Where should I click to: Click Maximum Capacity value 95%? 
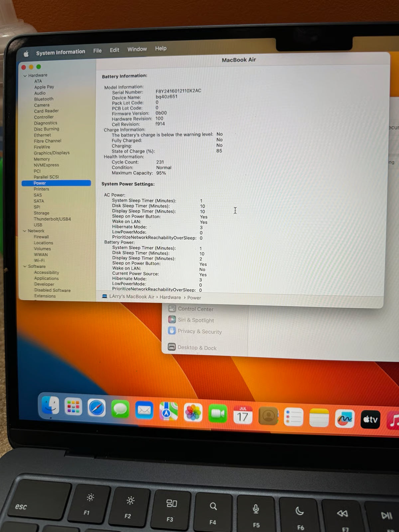pyautogui.click(x=161, y=173)
